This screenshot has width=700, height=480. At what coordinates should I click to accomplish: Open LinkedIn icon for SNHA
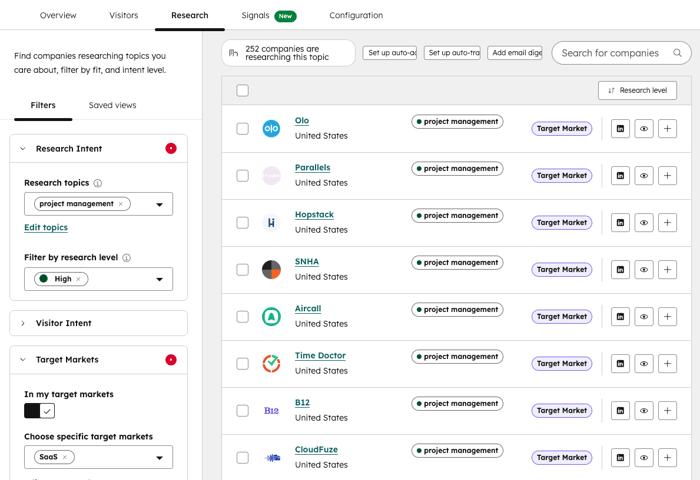click(x=620, y=270)
